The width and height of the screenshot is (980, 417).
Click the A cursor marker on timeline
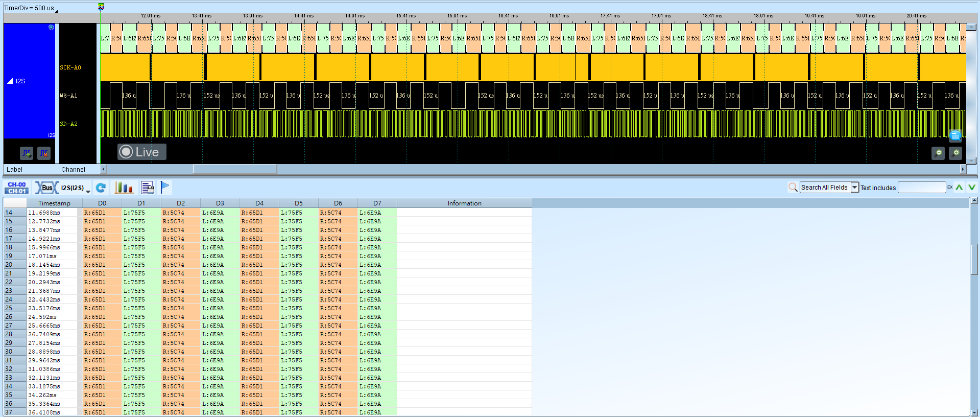click(x=101, y=7)
